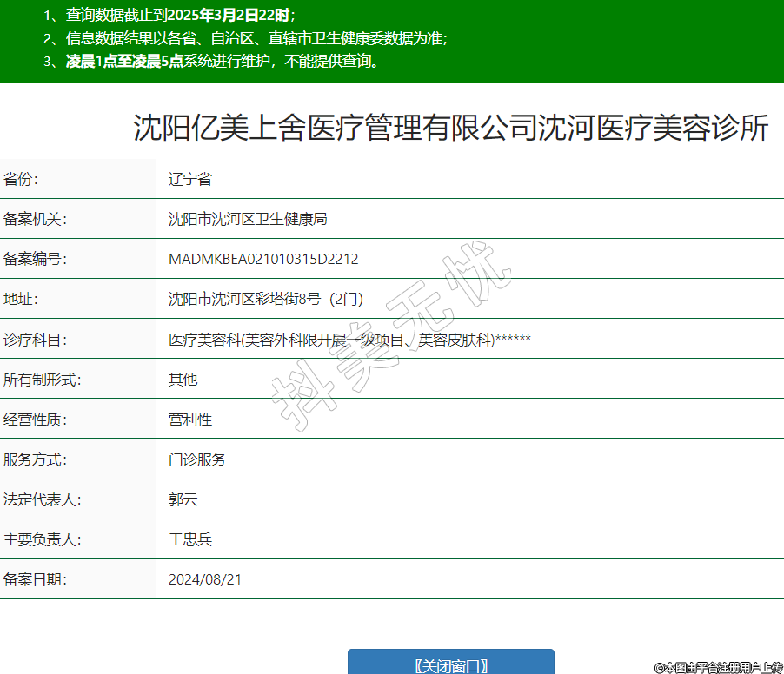Viewport: 784px width, 674px height.
Task: Click the main responsible person 王忠兵
Action: [190, 539]
